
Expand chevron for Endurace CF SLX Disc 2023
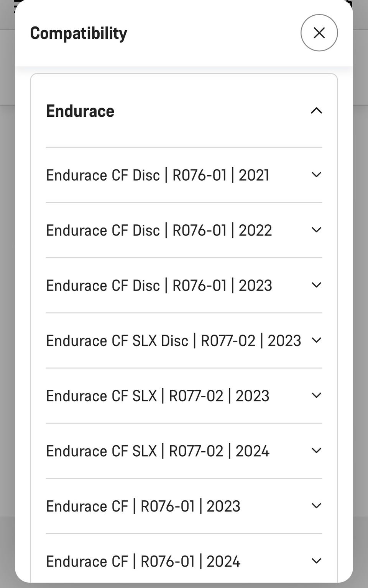(x=316, y=340)
